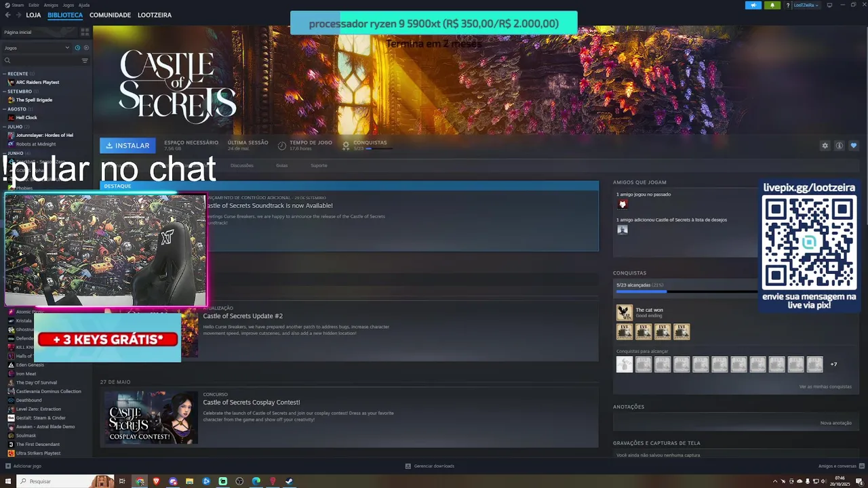This screenshot has width=868, height=488.
Task: Select Gestalt: Steam & Cinder
Action: pos(41,418)
